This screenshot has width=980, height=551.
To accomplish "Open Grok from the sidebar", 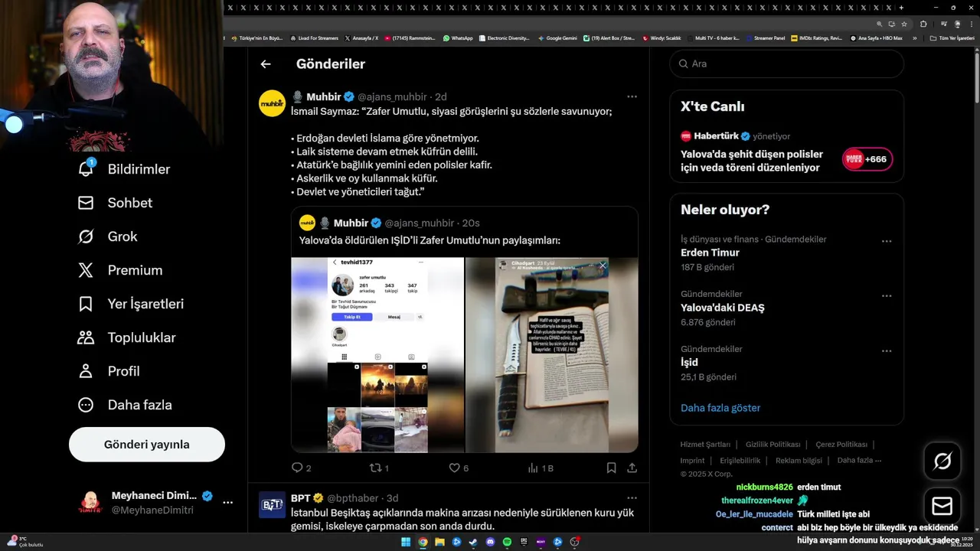I will tap(107, 236).
